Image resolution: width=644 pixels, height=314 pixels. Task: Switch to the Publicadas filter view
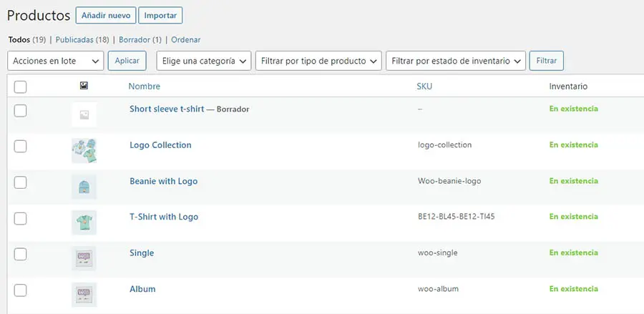(x=82, y=40)
